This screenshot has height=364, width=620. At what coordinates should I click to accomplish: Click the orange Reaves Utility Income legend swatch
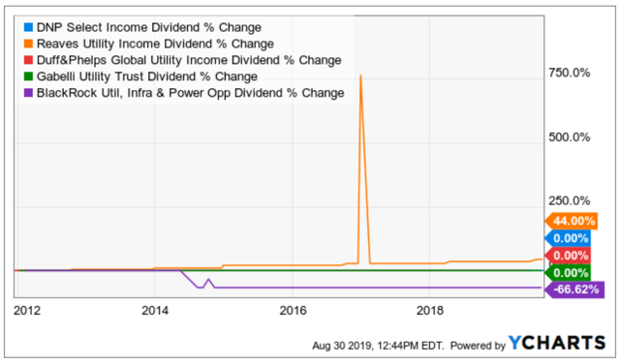click(x=28, y=44)
